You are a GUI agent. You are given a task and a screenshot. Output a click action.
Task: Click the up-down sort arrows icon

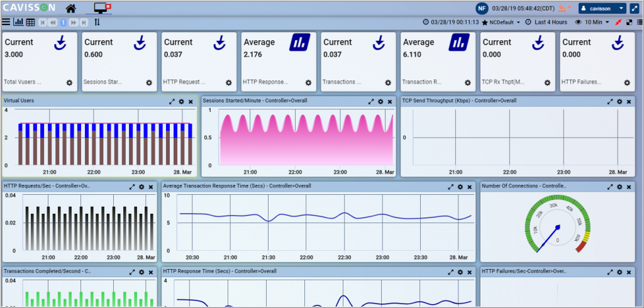[x=97, y=22]
